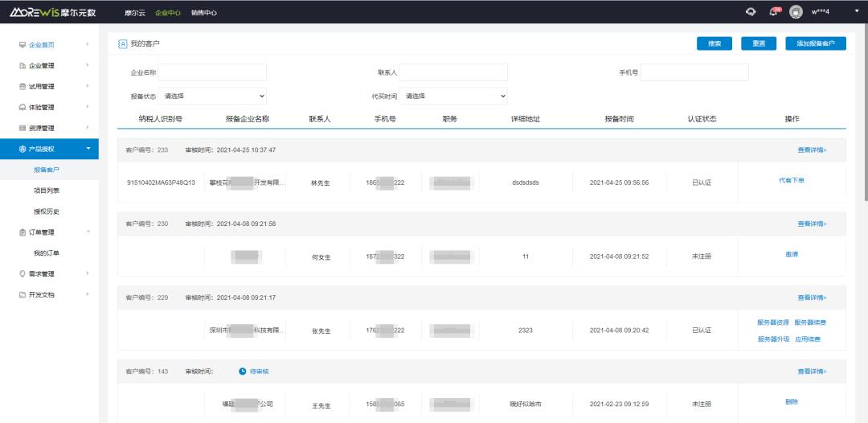Screen dimensions: 868x423
Task: Click the user avatar picture
Action: [x=796, y=11]
